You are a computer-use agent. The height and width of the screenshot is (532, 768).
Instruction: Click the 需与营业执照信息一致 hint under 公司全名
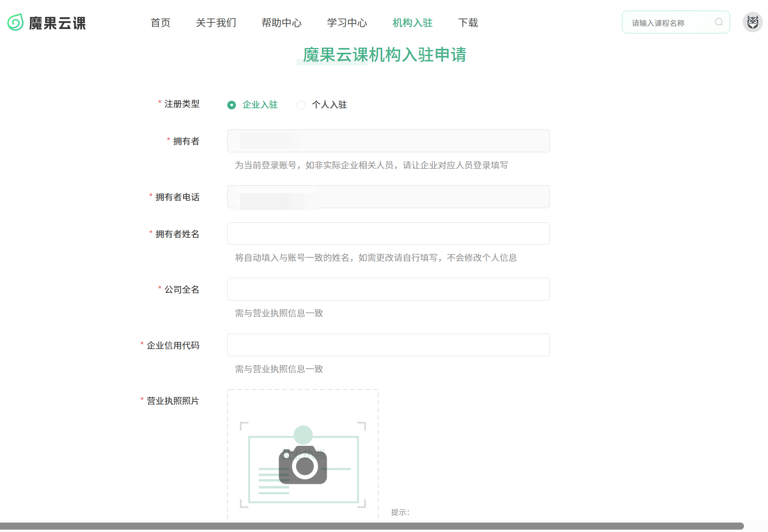(x=279, y=313)
